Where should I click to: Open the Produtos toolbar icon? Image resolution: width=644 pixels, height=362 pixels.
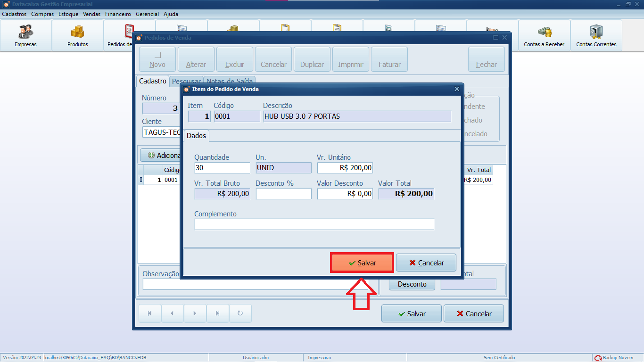point(77,35)
